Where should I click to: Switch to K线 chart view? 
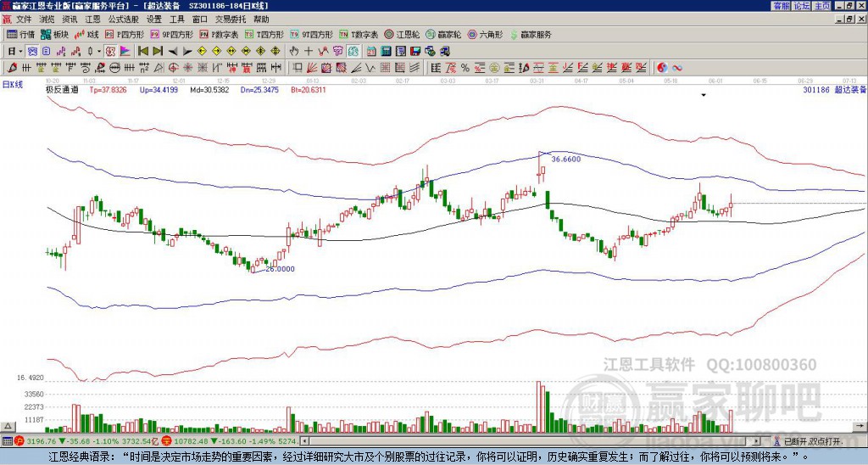[86, 34]
